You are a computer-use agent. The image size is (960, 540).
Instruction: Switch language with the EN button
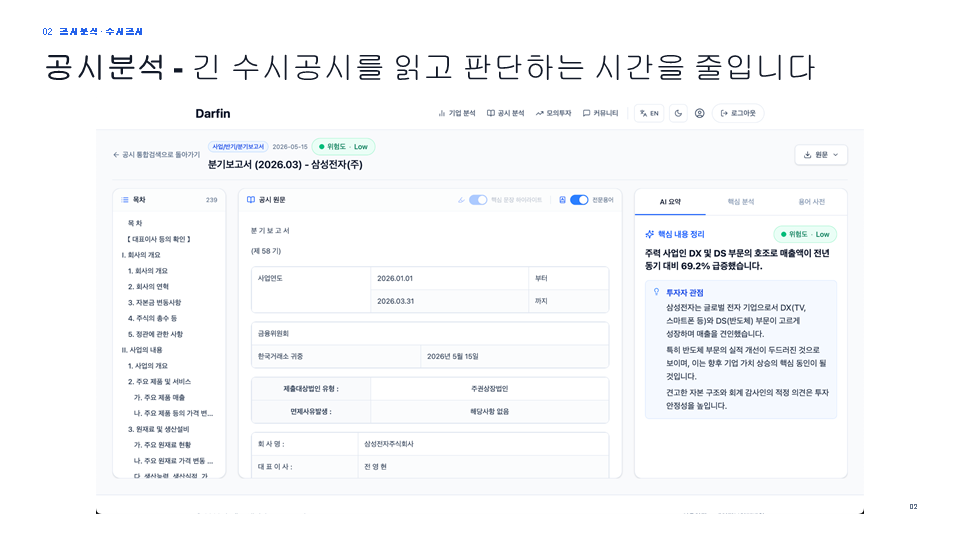(x=649, y=113)
